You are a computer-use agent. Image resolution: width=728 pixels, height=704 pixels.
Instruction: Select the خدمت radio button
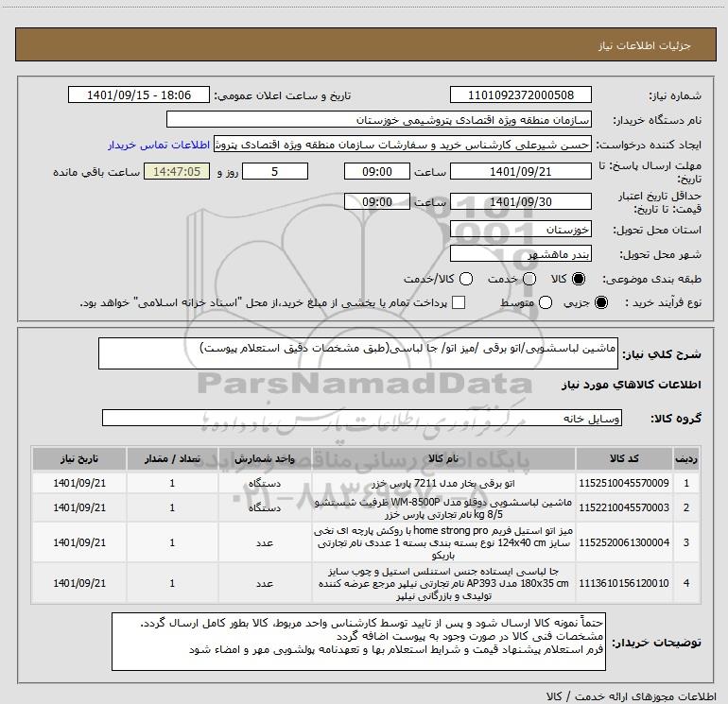529,279
